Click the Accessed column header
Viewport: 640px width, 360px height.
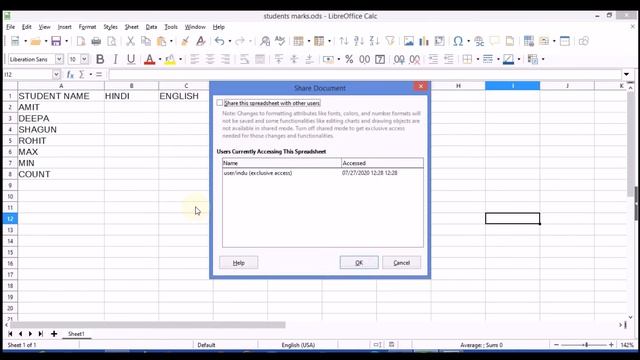click(x=382, y=163)
